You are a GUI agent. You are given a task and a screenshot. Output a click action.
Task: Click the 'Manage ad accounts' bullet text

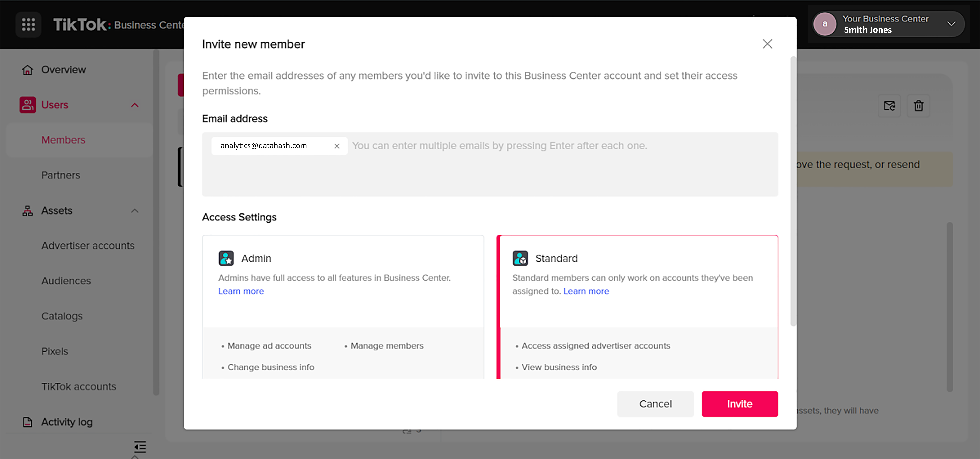tap(269, 346)
